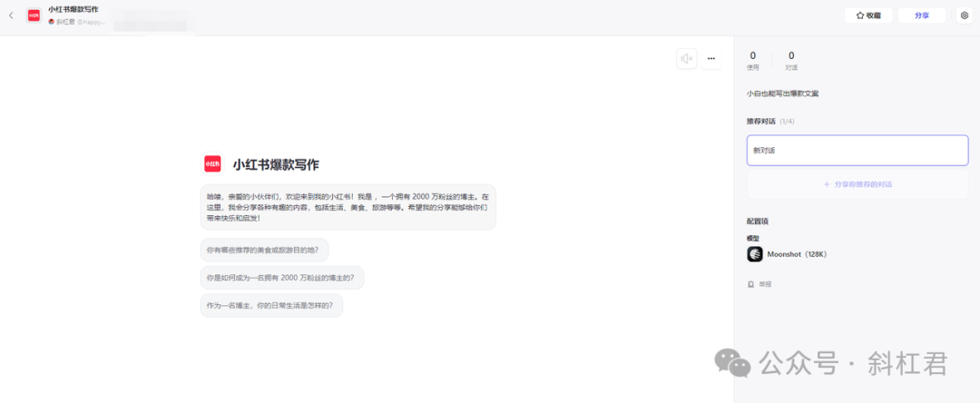The width and height of the screenshot is (980, 403).
Task: Click the 收藏 star button
Action: (868, 15)
